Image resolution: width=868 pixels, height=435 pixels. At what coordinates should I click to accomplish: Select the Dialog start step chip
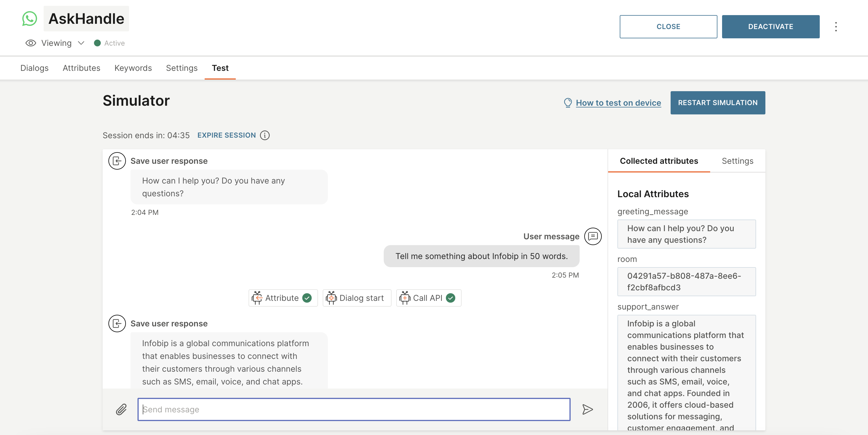coord(356,298)
